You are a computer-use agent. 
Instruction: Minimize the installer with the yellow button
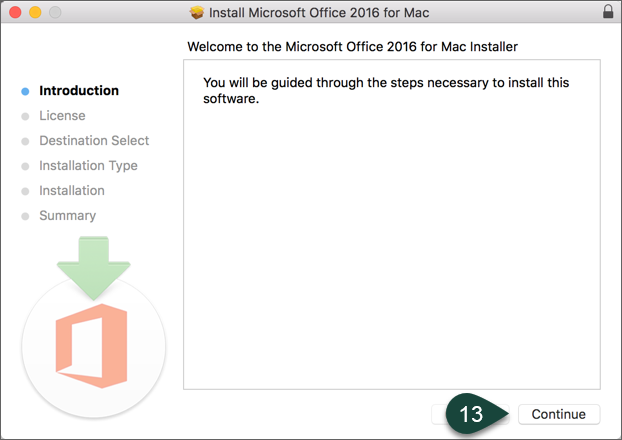click(33, 13)
